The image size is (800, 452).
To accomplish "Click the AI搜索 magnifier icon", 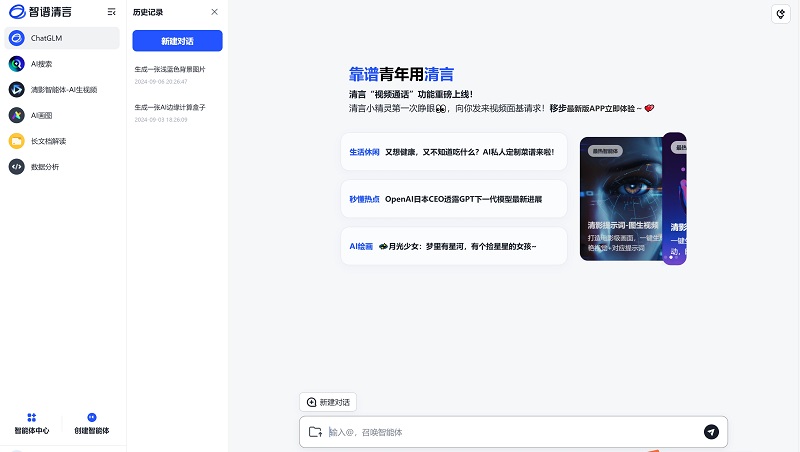I will [16, 64].
